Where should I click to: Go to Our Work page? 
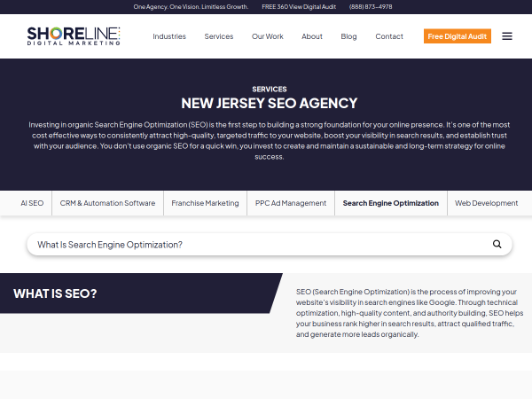(268, 36)
